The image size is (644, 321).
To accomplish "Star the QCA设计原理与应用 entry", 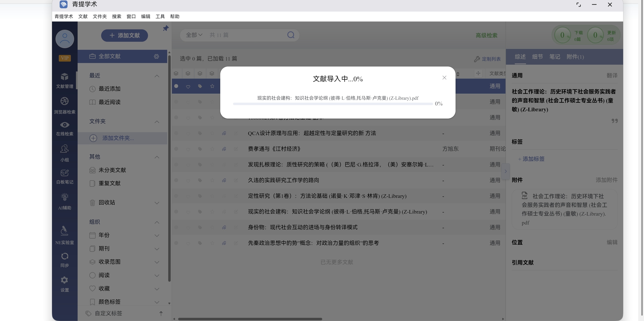I will [212, 133].
